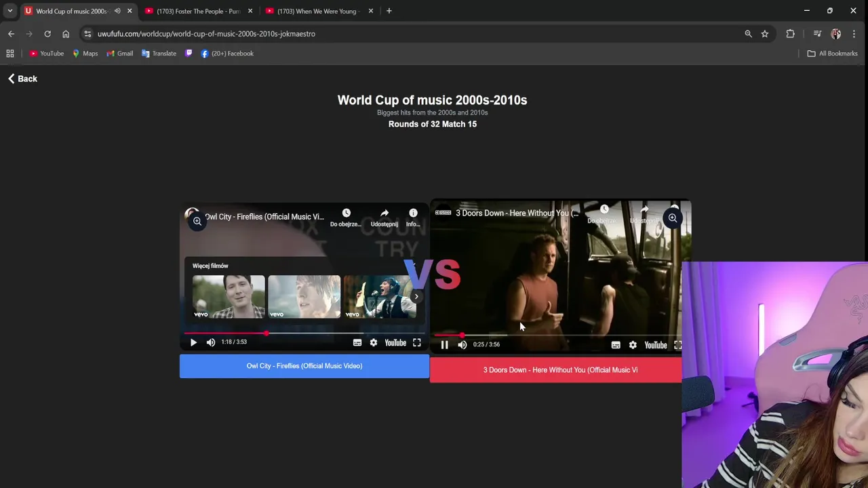
Task: Switch to Foster The People tab
Action: tap(198, 11)
